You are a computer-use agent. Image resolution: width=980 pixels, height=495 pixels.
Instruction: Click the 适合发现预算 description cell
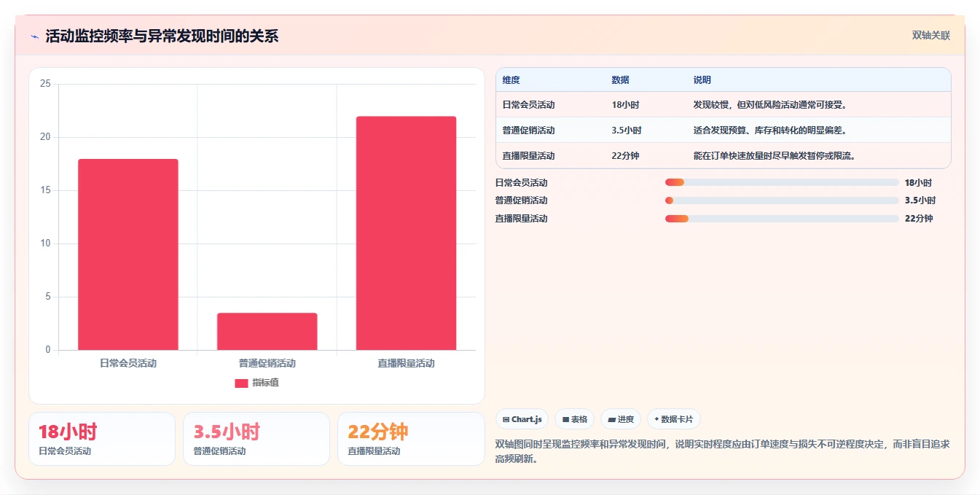769,130
